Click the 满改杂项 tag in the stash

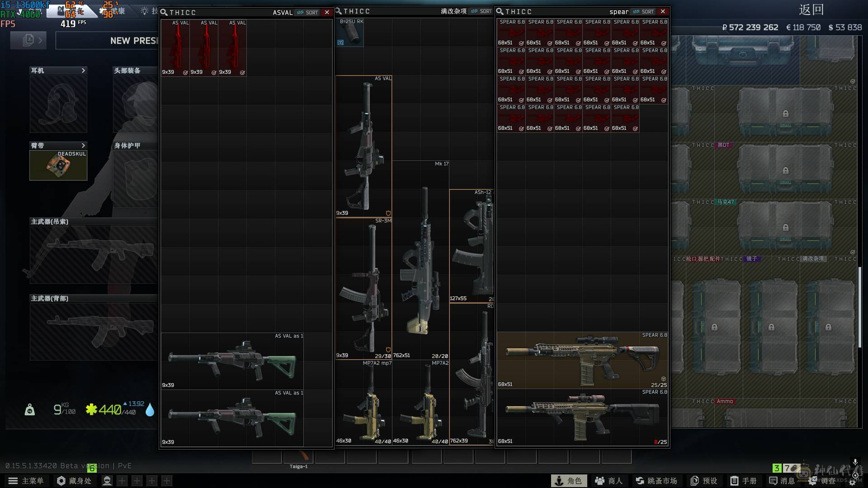click(x=813, y=259)
